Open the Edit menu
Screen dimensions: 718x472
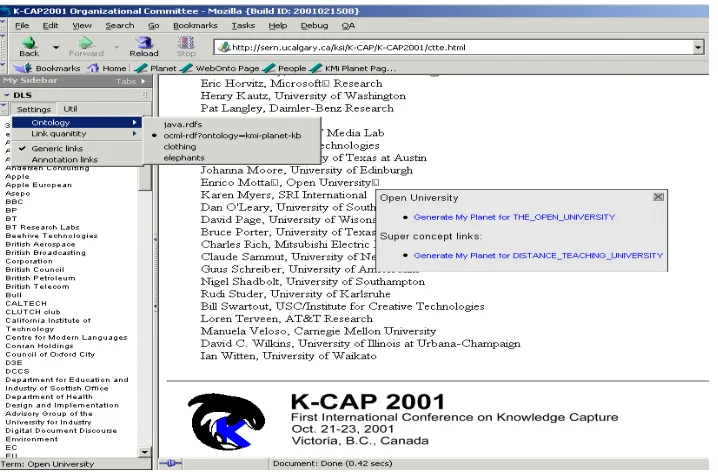click(50, 26)
